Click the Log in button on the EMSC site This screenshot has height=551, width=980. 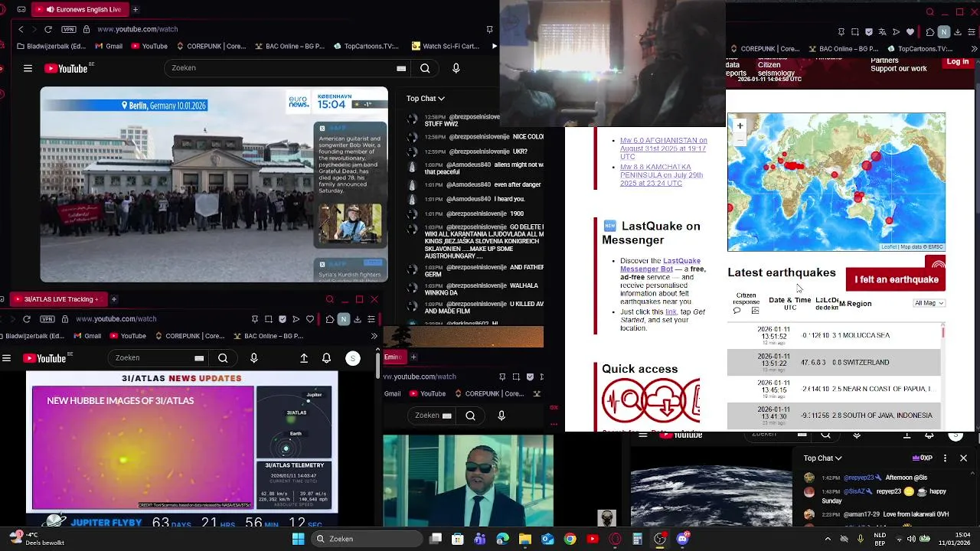point(957,62)
